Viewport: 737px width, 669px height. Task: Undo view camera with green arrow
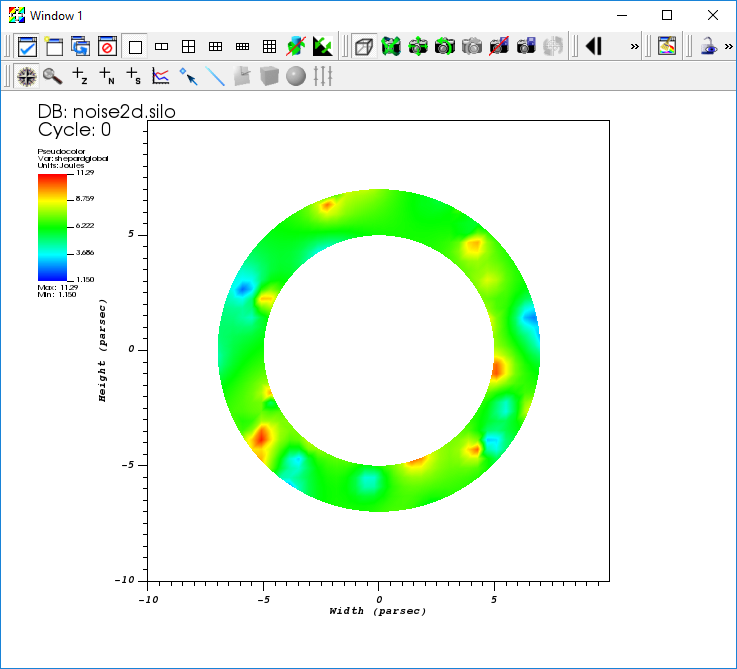pyautogui.click(x=445, y=47)
